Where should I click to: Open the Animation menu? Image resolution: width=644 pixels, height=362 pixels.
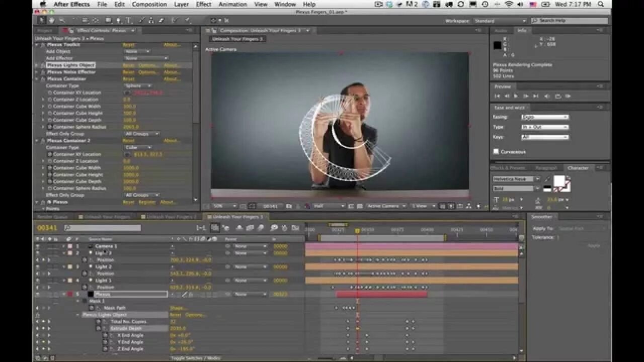click(233, 4)
